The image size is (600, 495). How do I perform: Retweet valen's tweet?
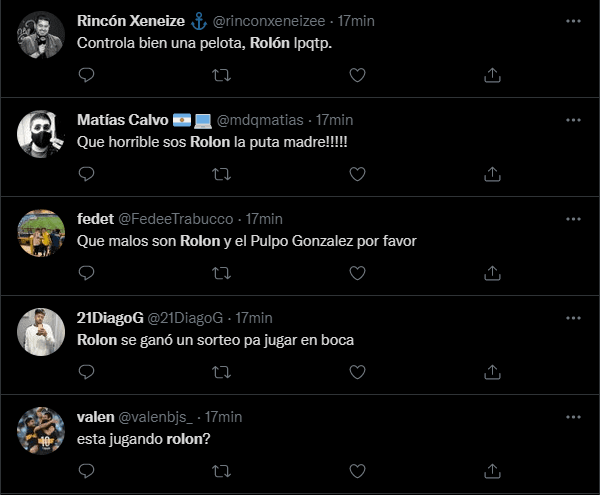pos(221,468)
